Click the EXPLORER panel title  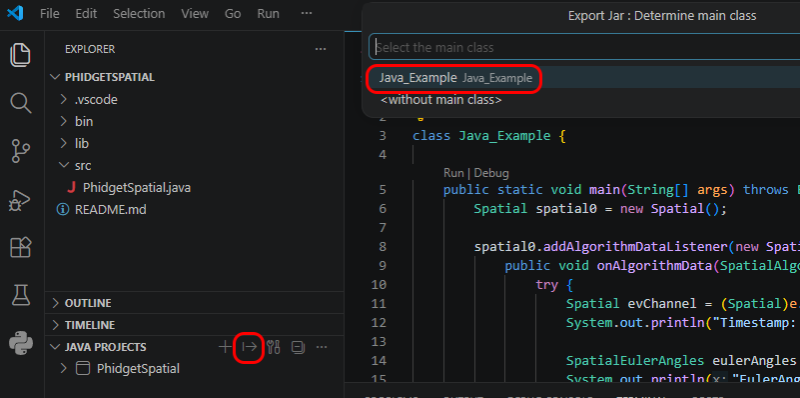(x=90, y=49)
